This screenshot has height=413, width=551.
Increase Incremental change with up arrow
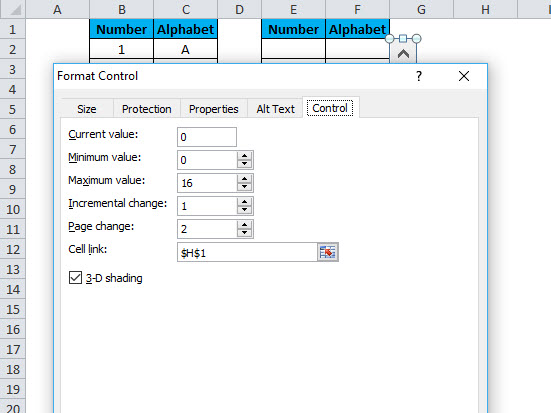(245, 202)
